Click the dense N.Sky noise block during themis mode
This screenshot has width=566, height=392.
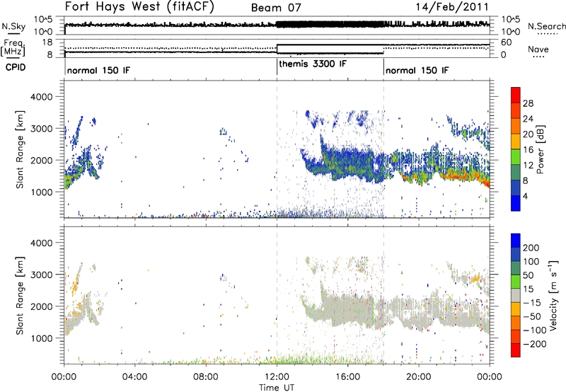tap(330, 24)
